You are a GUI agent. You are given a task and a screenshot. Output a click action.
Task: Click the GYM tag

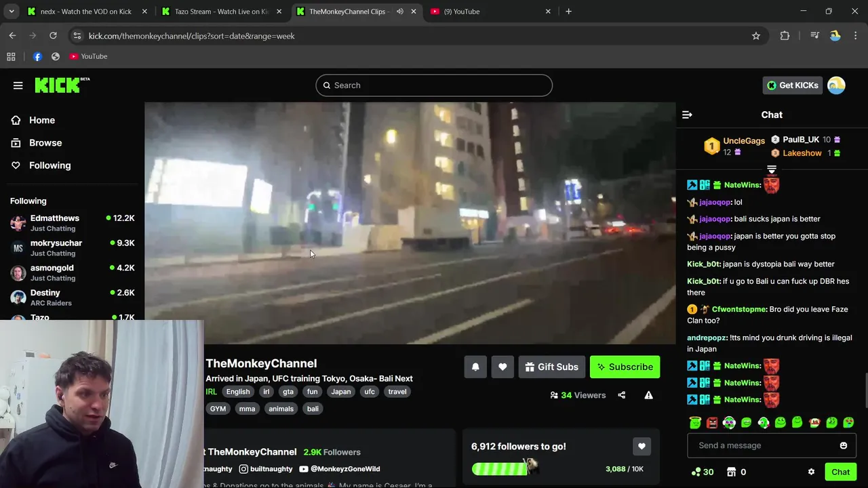(218, 409)
